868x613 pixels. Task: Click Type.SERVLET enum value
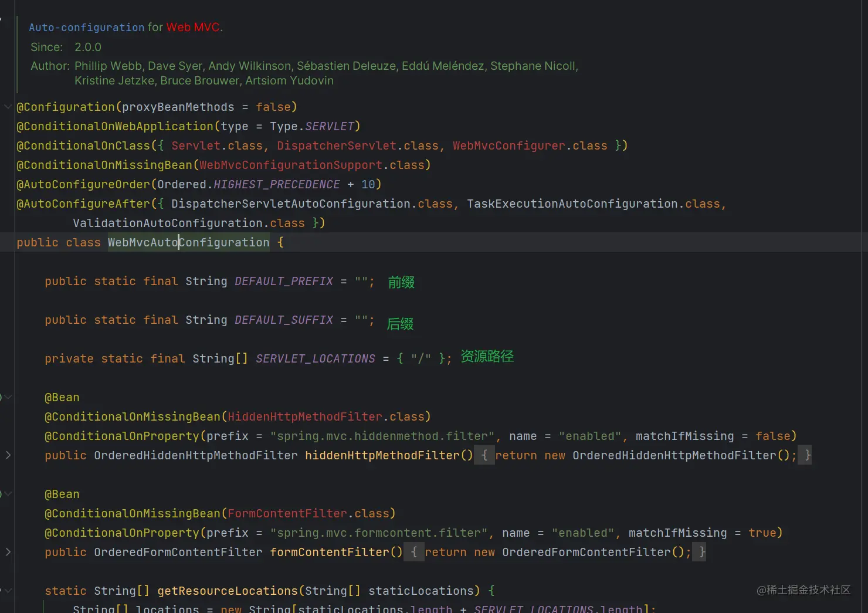click(312, 126)
